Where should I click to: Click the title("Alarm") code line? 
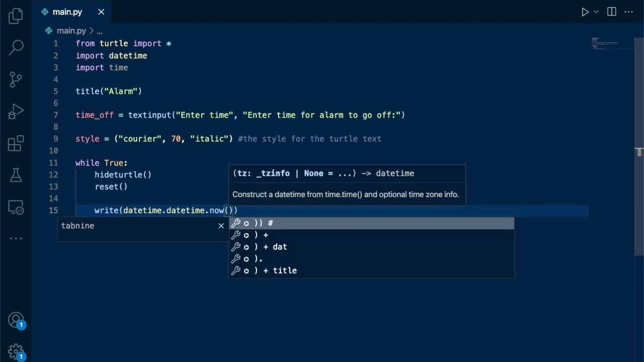point(109,91)
